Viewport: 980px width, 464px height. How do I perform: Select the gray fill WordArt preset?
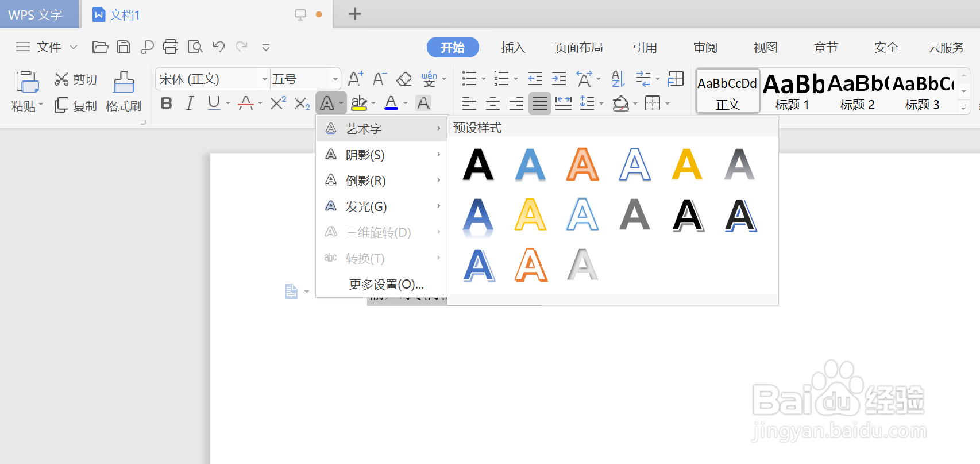coord(635,214)
